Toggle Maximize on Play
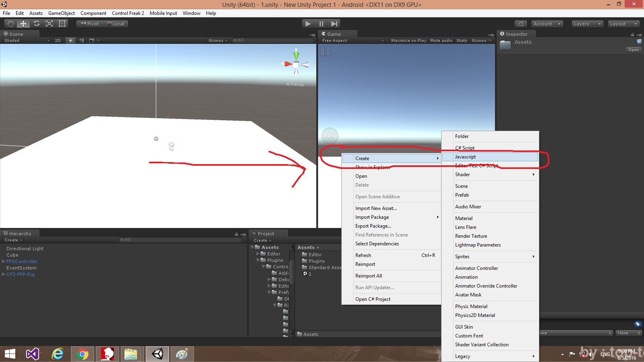The image size is (644, 362). (408, 40)
